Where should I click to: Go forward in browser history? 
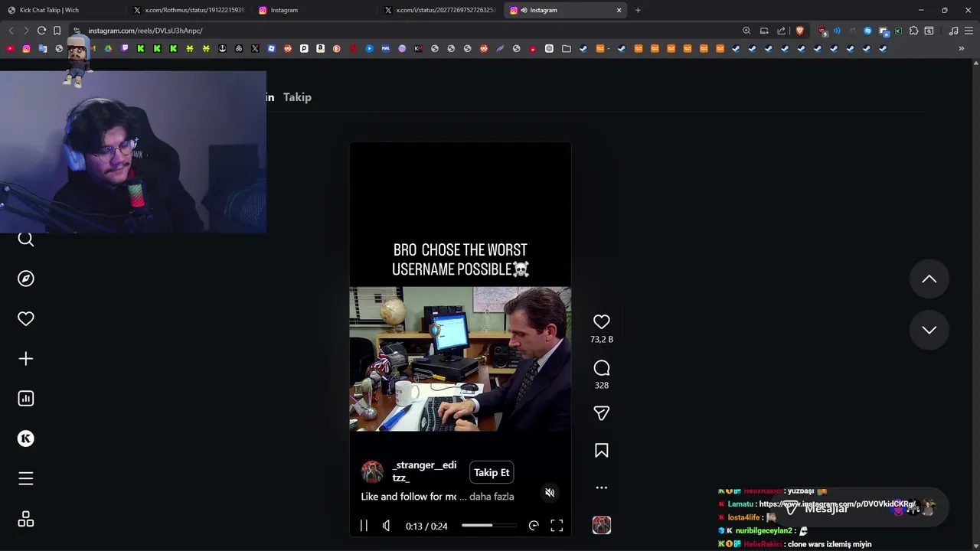click(x=25, y=31)
